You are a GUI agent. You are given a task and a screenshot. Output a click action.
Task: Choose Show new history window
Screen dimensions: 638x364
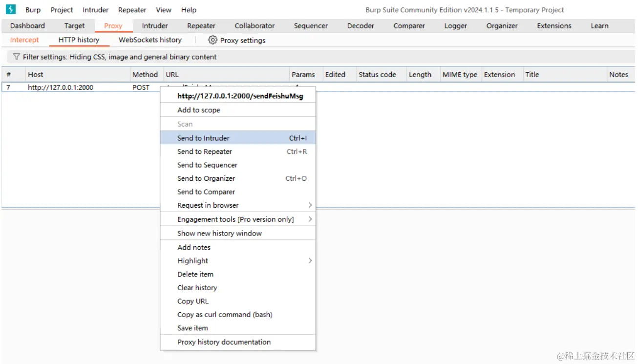coord(238,234)
